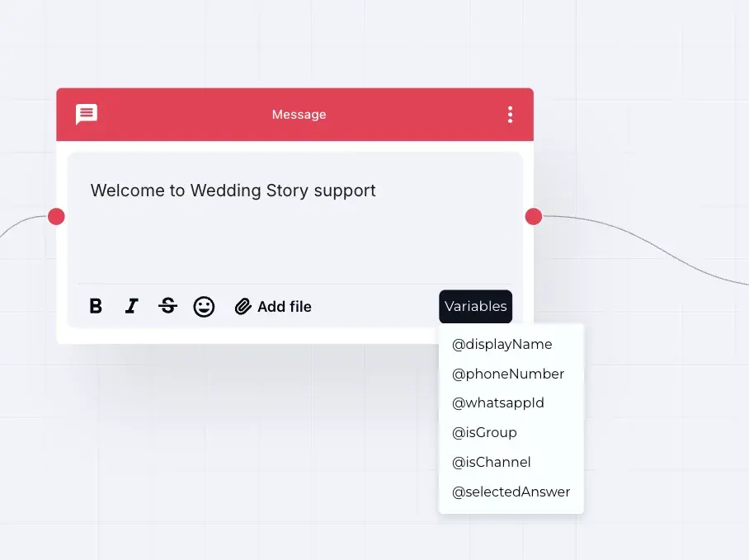The height and width of the screenshot is (560, 749).
Task: Apply bold formatting in the message toolbar
Action: pyautogui.click(x=96, y=306)
